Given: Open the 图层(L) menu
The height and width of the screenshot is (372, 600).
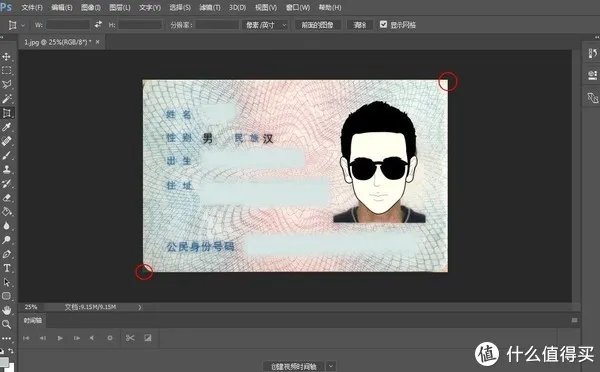Looking at the screenshot, I should 119,7.
